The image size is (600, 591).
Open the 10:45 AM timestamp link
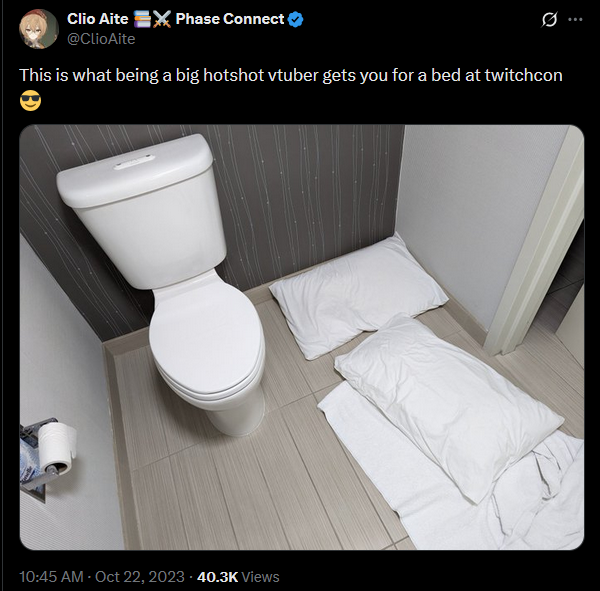pyautogui.click(x=51, y=577)
